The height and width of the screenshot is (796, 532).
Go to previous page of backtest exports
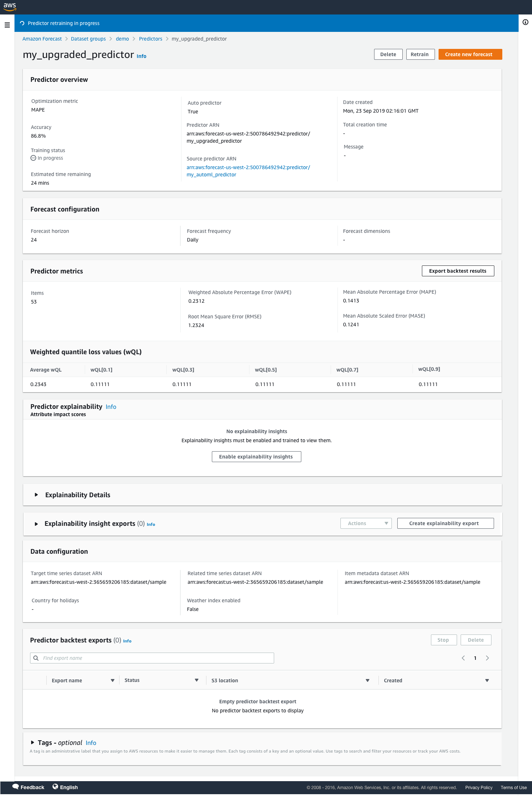pos(463,658)
